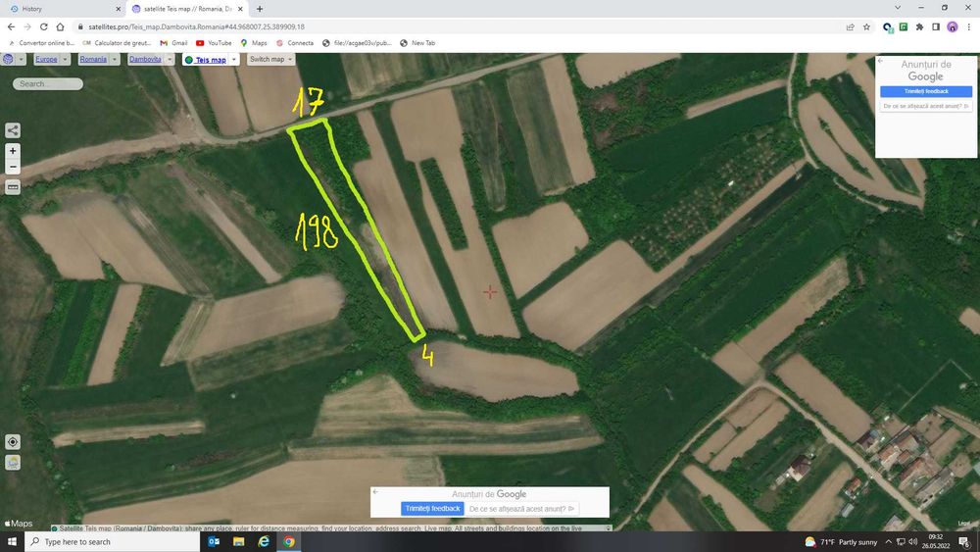Open the green extension icon in toolbar
980x552 pixels.
click(x=904, y=26)
